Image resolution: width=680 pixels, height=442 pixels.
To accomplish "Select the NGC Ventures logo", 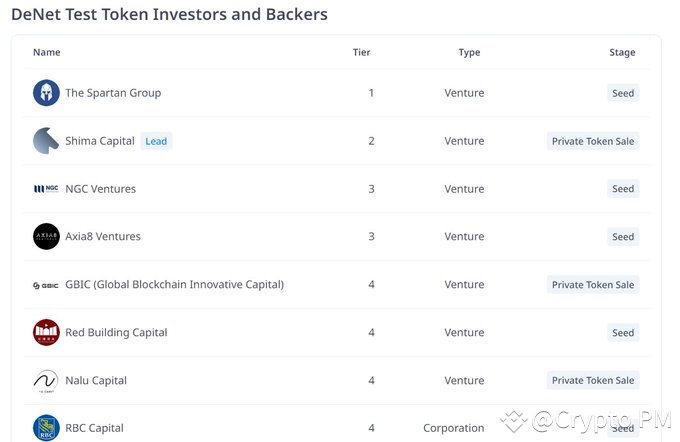I will (x=46, y=189).
